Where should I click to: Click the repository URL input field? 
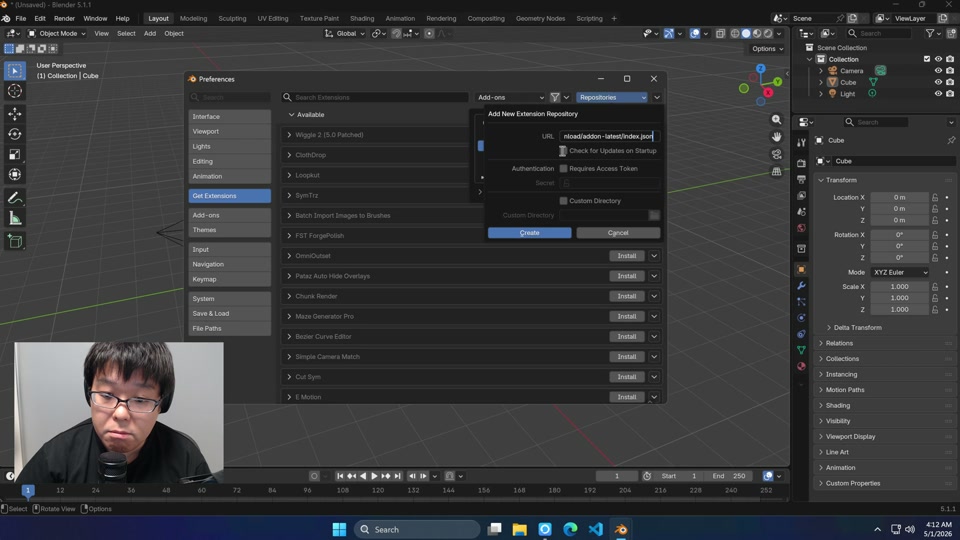(x=609, y=137)
